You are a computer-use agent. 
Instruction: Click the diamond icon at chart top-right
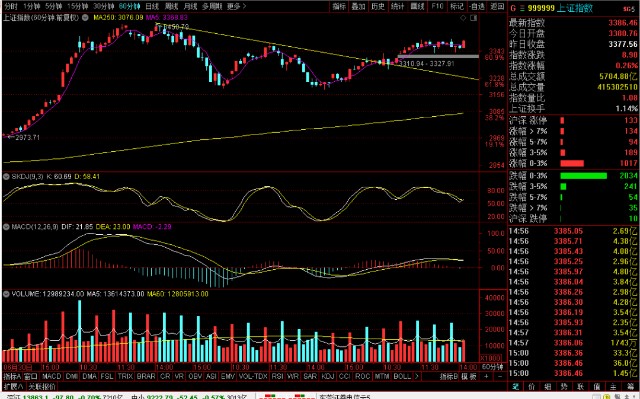[463, 18]
